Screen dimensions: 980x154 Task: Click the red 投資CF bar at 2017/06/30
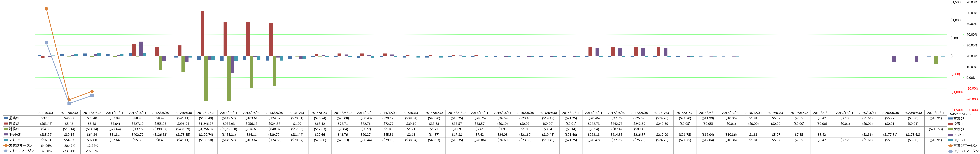coord(613,52)
